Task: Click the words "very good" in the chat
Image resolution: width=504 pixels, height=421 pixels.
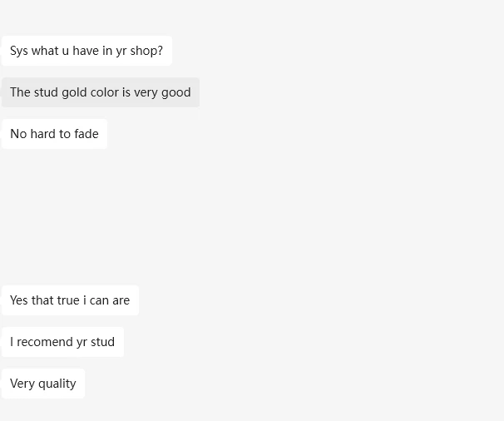Action: click(162, 92)
